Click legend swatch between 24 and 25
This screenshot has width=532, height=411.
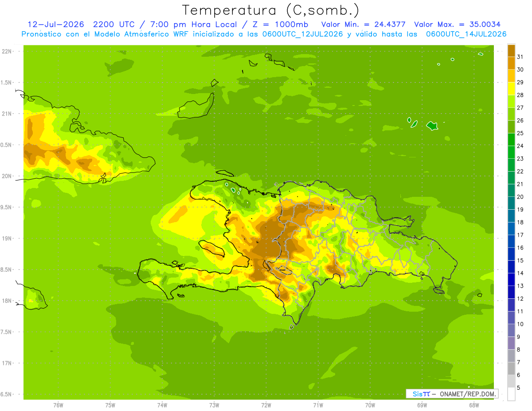[511, 139]
